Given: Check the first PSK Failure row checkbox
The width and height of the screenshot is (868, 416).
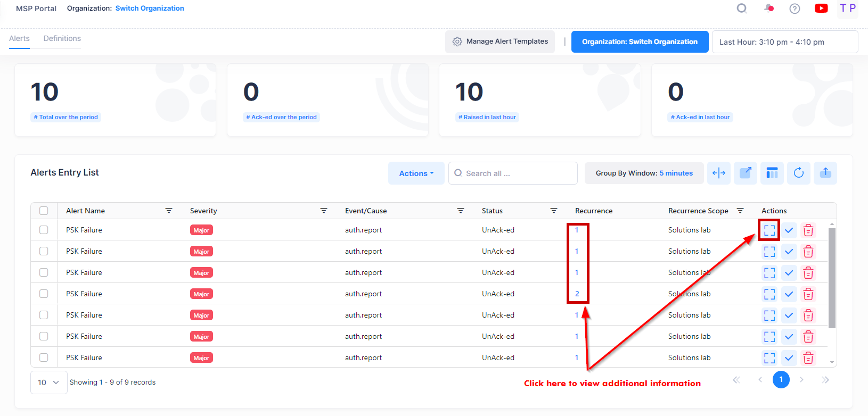Looking at the screenshot, I should [x=44, y=230].
